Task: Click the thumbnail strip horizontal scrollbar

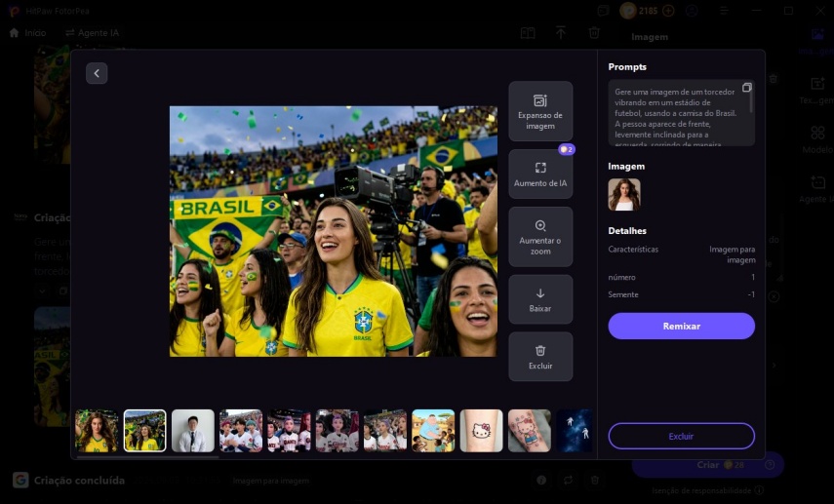Action: click(x=147, y=456)
